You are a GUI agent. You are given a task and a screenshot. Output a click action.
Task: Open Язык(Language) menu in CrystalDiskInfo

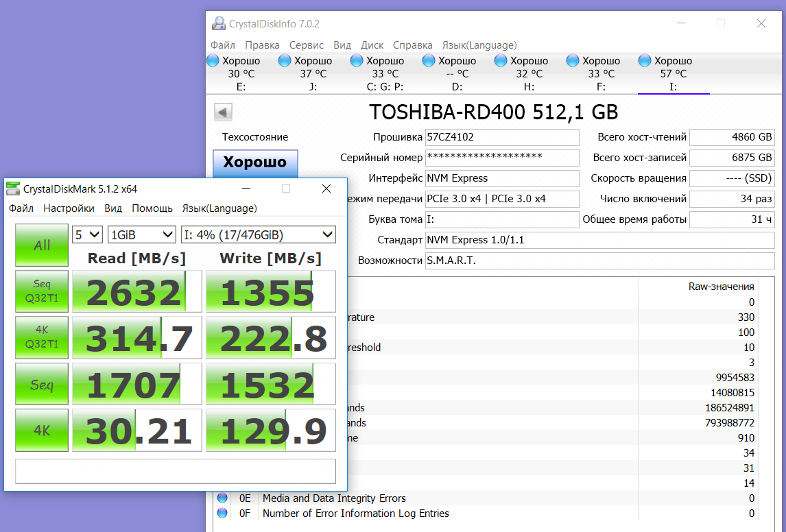[x=479, y=45]
